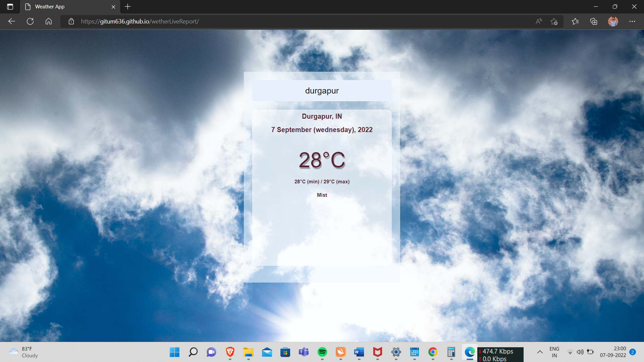Image resolution: width=644 pixels, height=362 pixels.
Task: Open the Calendar app from taskbar
Action: pyautogui.click(x=414, y=352)
